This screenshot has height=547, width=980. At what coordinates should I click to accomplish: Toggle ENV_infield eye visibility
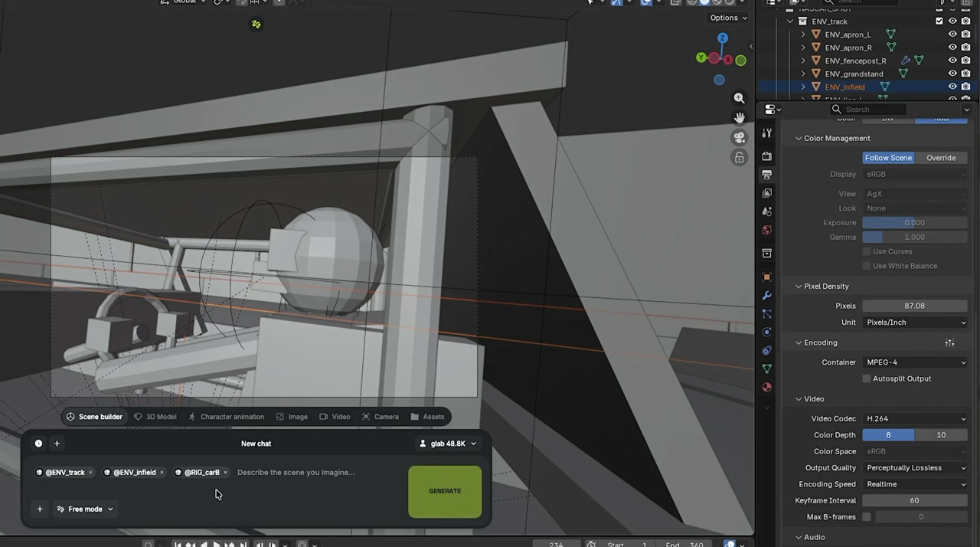click(952, 87)
